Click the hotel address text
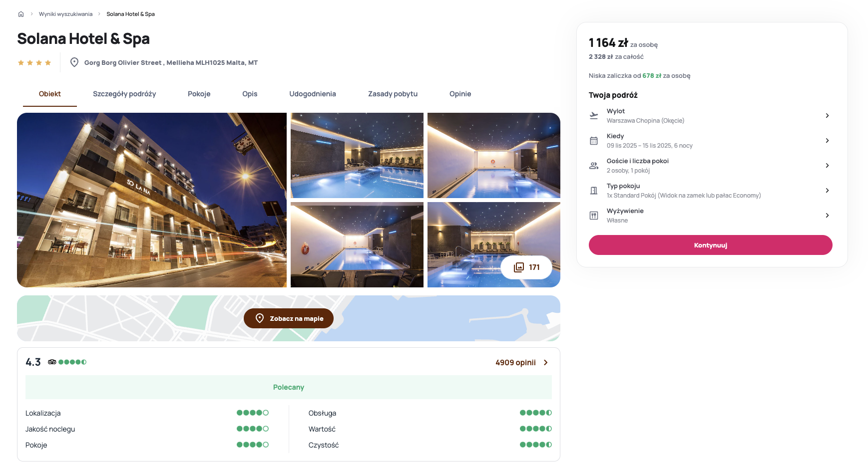This screenshot has height=470, width=868. [x=171, y=63]
